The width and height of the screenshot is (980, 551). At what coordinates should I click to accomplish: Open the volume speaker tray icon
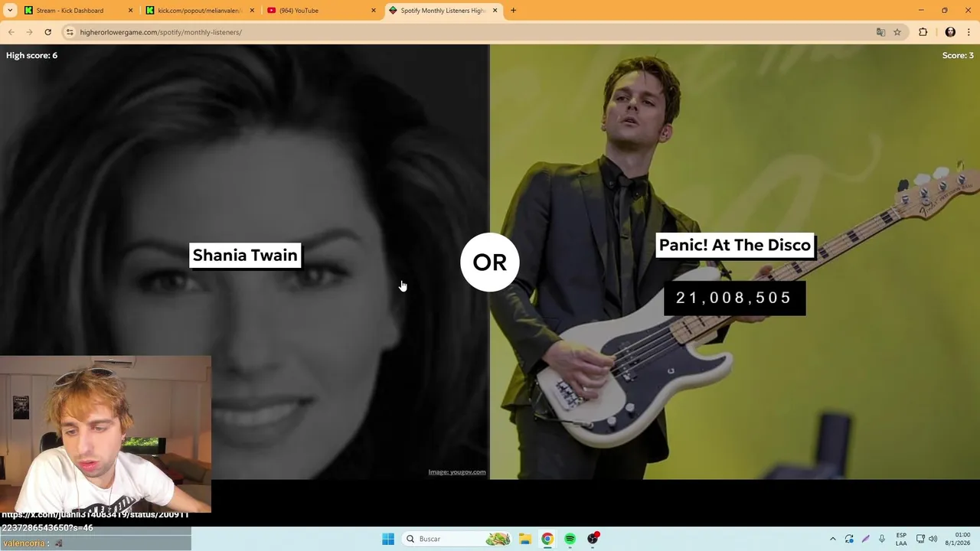click(933, 539)
